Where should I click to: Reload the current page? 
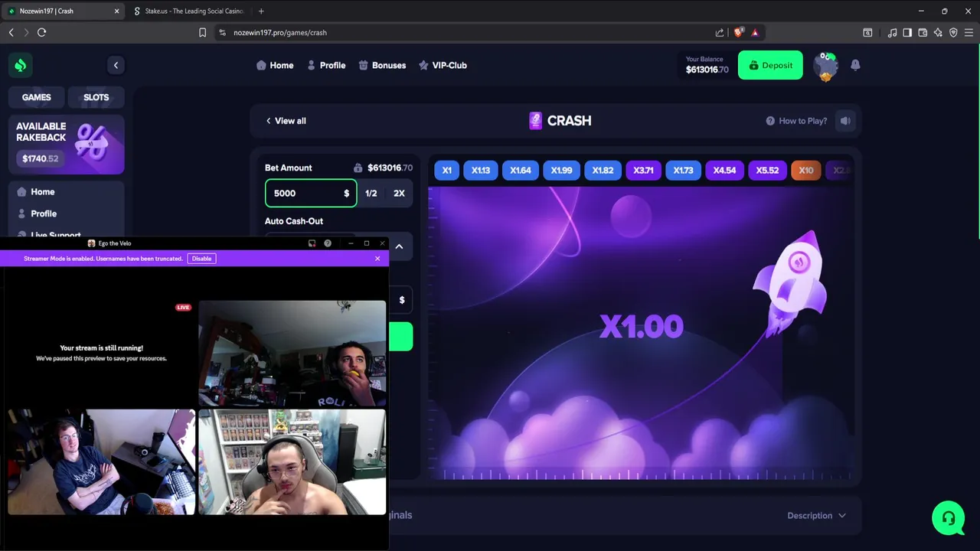pyautogui.click(x=42, y=33)
